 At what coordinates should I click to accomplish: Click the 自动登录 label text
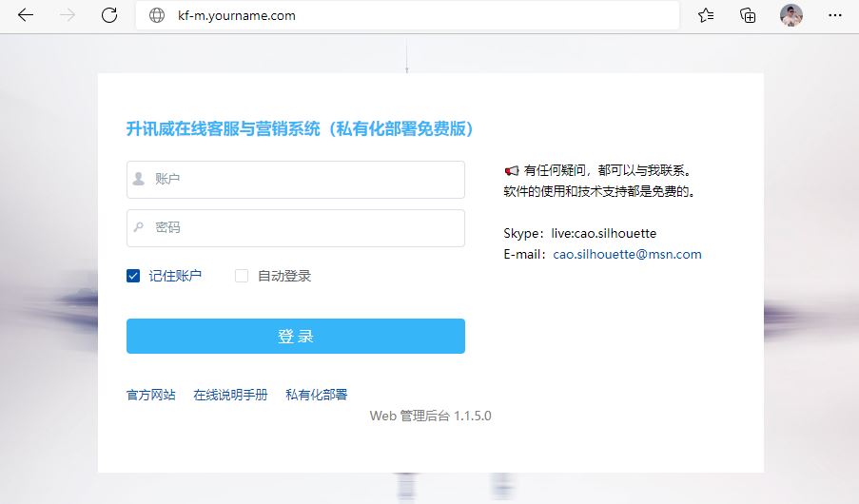click(x=284, y=276)
